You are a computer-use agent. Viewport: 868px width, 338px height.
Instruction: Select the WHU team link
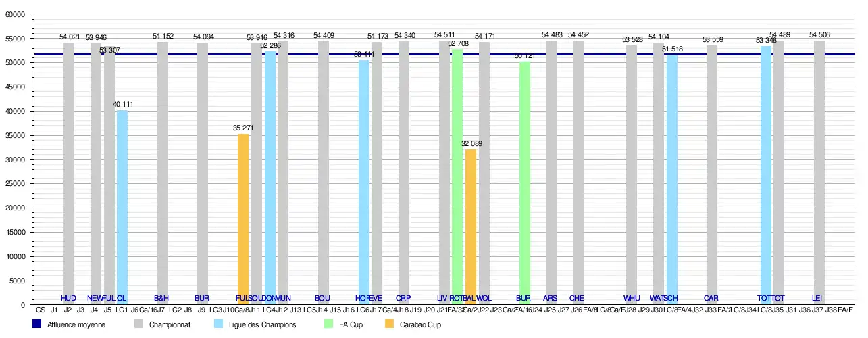point(632,298)
